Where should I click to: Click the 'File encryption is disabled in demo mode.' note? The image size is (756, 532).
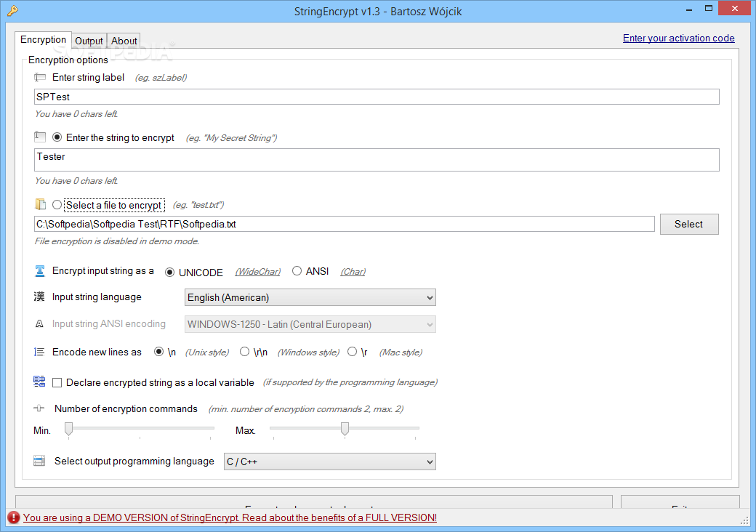(117, 241)
